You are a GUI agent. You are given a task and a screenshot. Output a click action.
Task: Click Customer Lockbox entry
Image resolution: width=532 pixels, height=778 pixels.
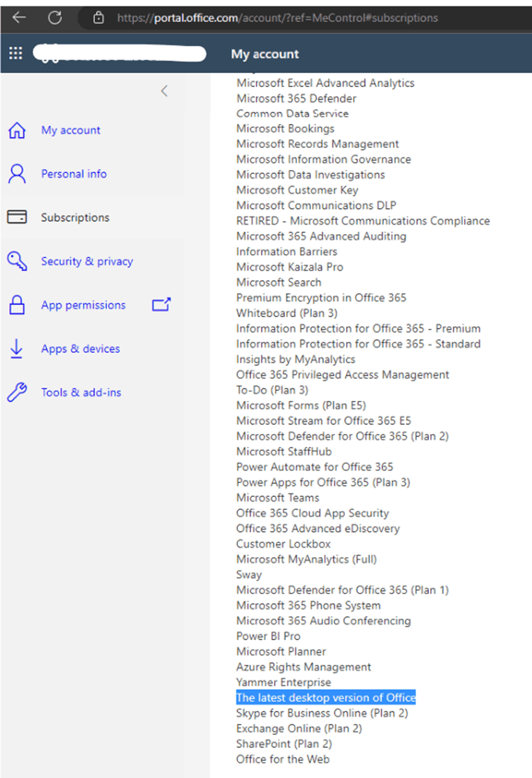[284, 543]
